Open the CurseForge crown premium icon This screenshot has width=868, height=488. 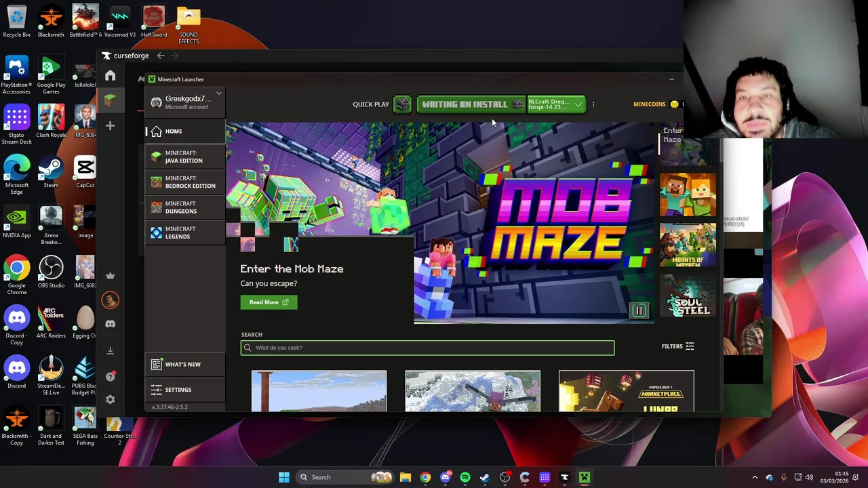[111, 275]
